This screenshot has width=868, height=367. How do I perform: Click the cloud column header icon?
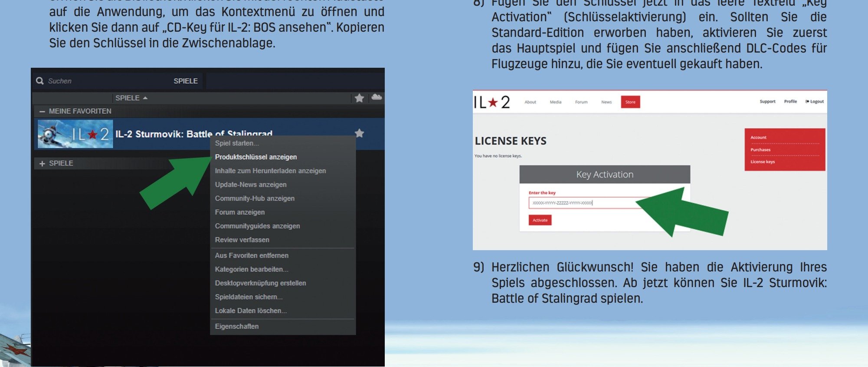(x=377, y=97)
